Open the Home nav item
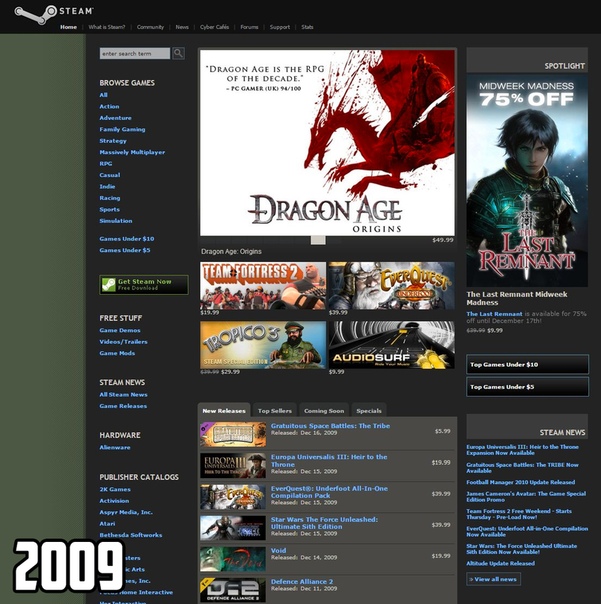Image resolution: width=601 pixels, height=604 pixels. 68,27
